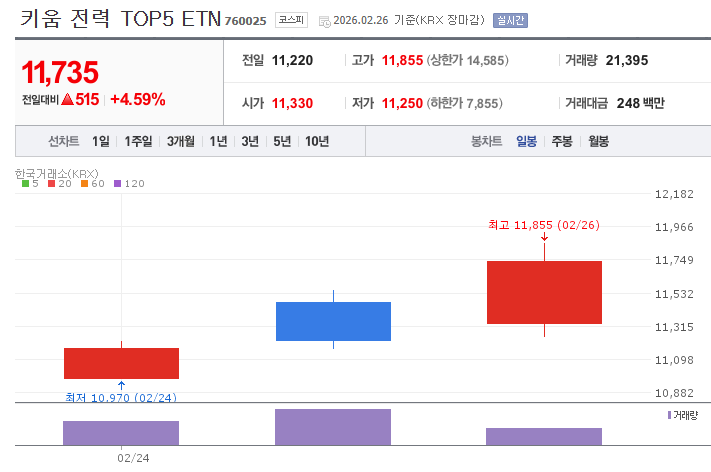Switch to 주봉 weekly candle chart

click(562, 141)
